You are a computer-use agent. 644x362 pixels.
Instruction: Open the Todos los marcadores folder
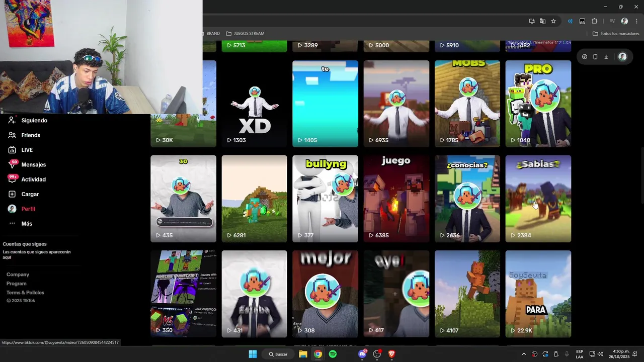coord(616,33)
